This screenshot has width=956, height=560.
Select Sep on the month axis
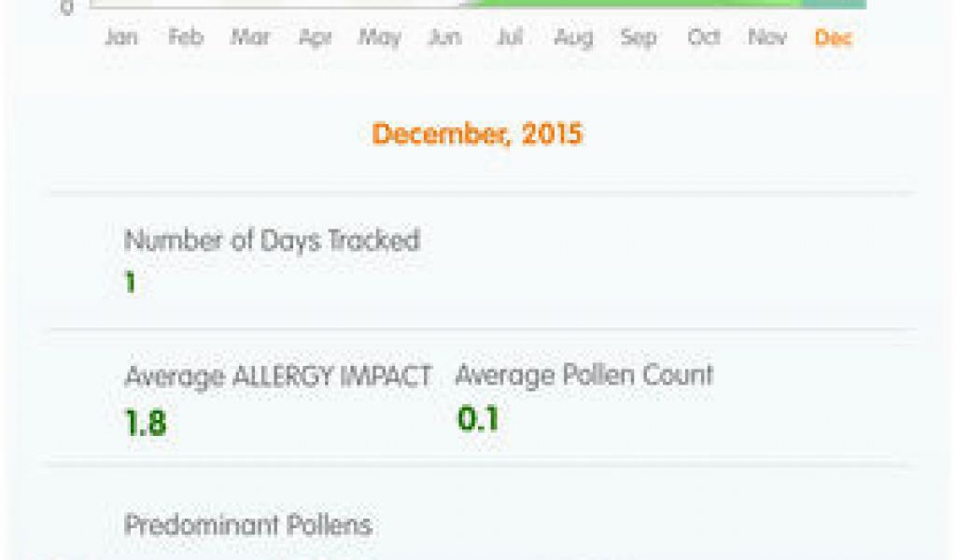pyautogui.click(x=639, y=38)
